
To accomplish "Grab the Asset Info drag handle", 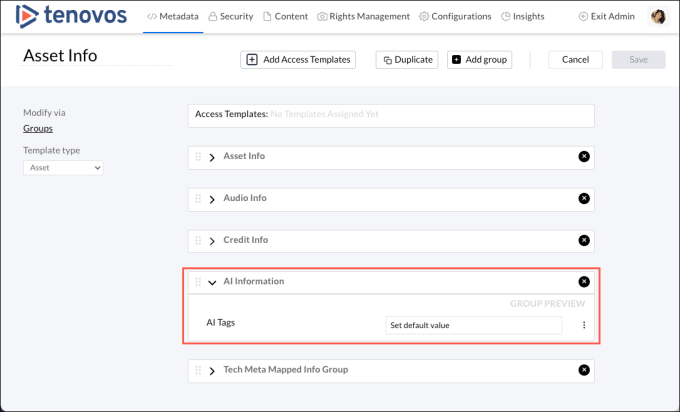I will (x=198, y=157).
